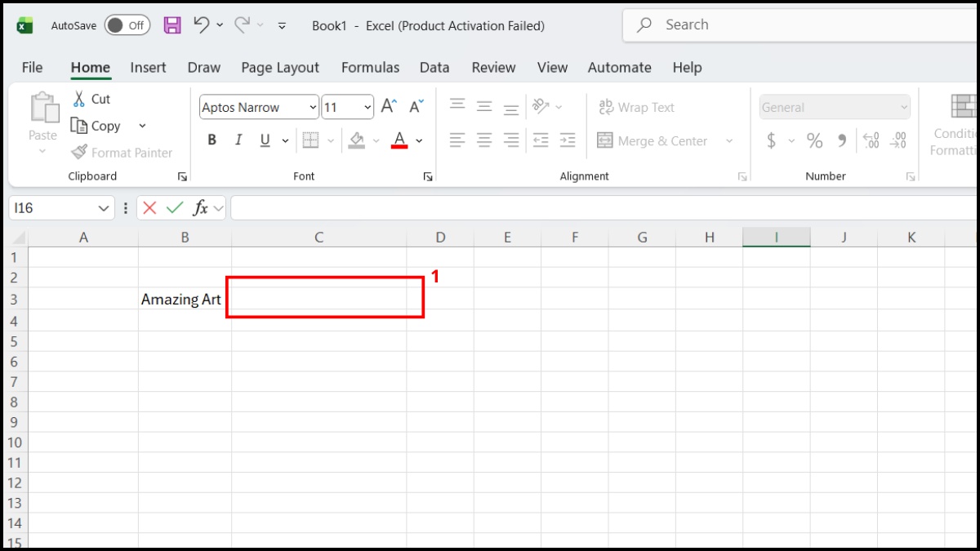This screenshot has width=980, height=551.
Task: Select the Format Painter tool
Action: 122,153
